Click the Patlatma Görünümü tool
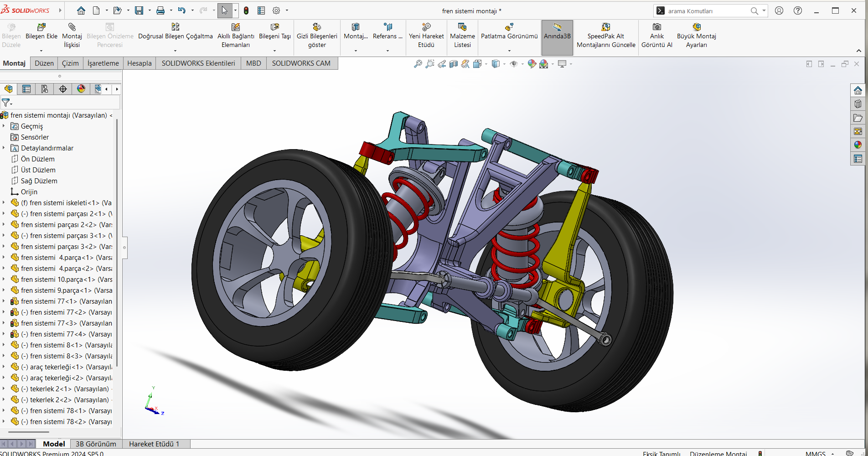Screen dimensions: 868x456 pyautogui.click(x=509, y=31)
